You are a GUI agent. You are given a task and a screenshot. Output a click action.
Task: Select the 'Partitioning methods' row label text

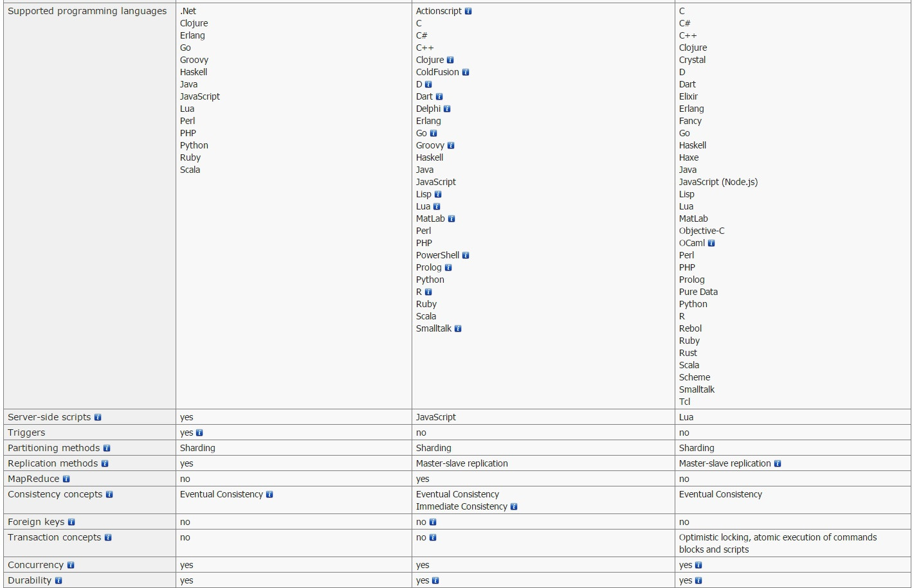click(54, 448)
